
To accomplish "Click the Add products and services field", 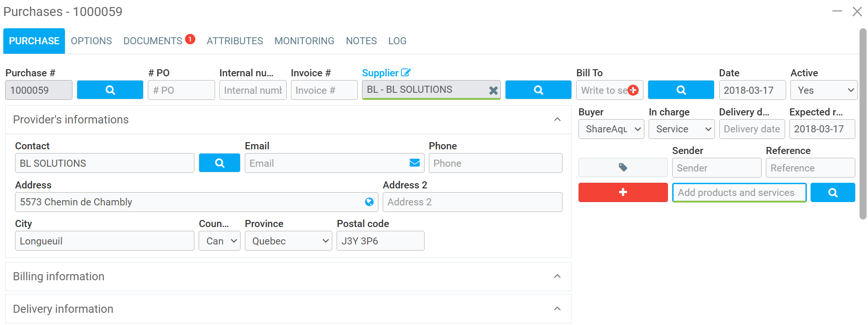I will pos(739,193).
